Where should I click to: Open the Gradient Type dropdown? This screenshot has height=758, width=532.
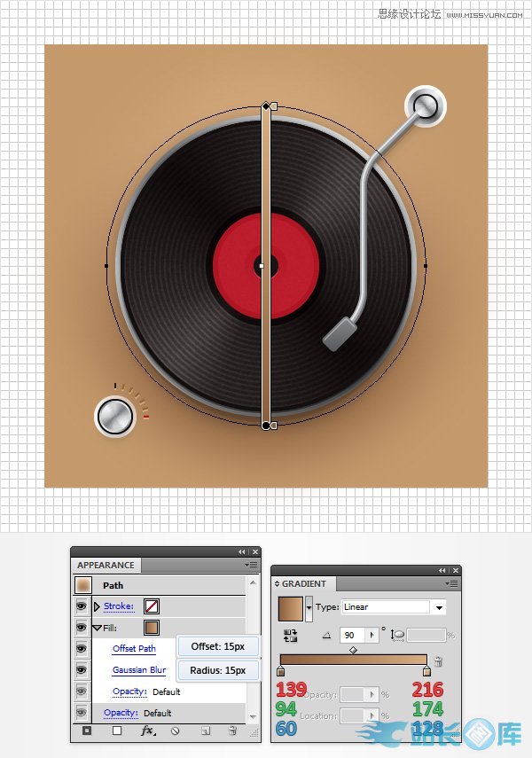tap(439, 607)
